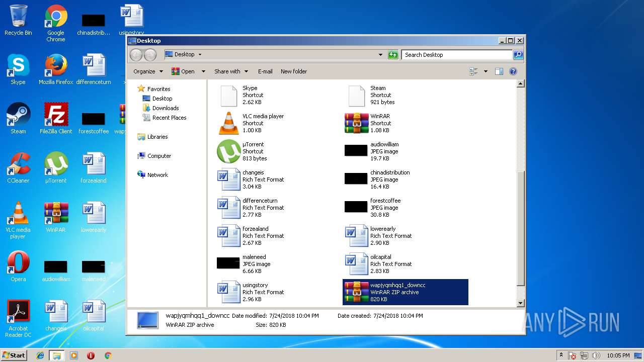Open the Chrome icon in the taskbar
This screenshot has height=362, width=644.
[108, 355]
